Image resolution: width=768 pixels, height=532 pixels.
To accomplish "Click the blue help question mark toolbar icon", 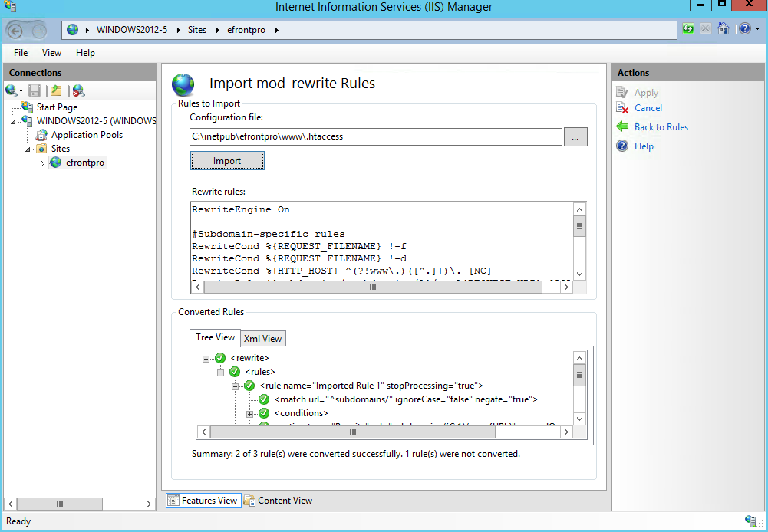I will [x=743, y=29].
